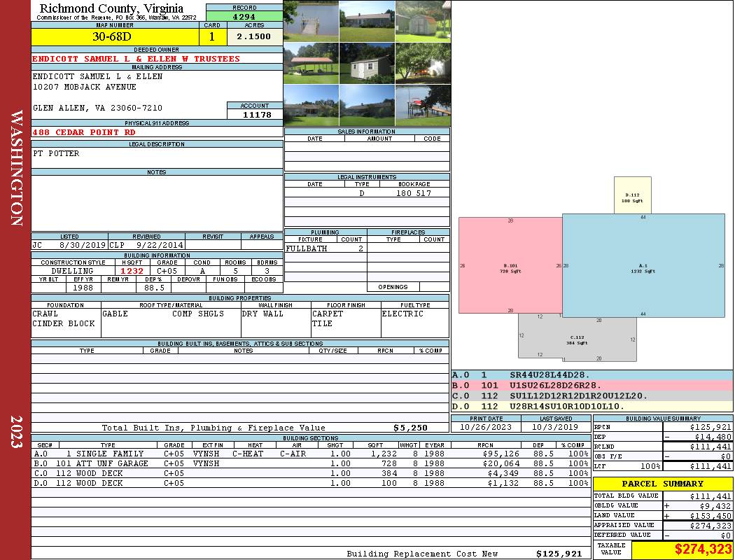Select legal description PT POTTER
The width and height of the screenshot is (735, 560).
tap(56, 153)
